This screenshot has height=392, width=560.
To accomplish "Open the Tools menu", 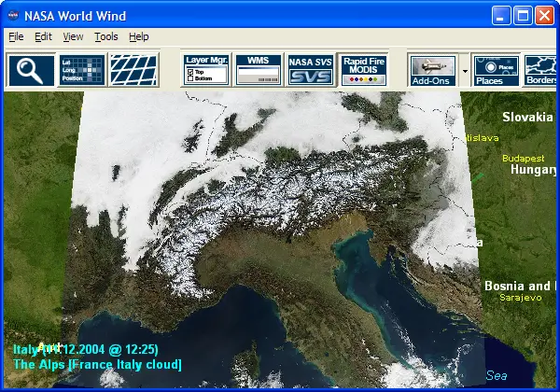I will 106,36.
